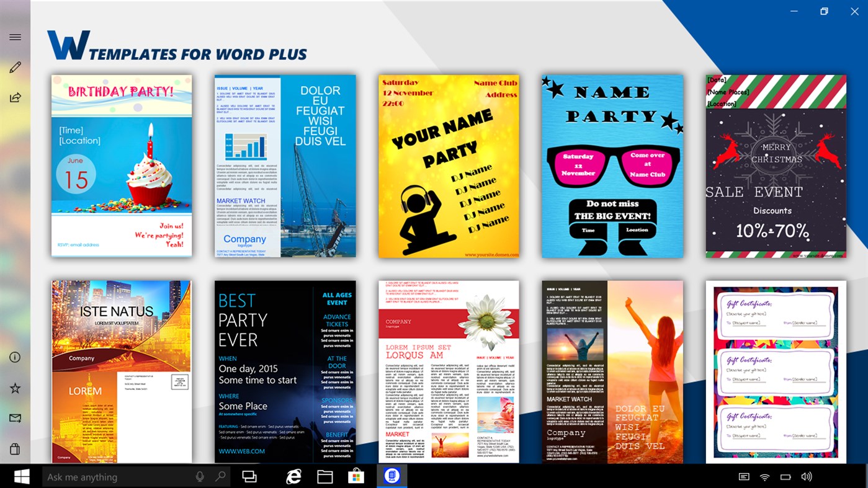This screenshot has height=488, width=868.
Task: Activate Cortana voice input with the microphone
Action: tap(199, 476)
